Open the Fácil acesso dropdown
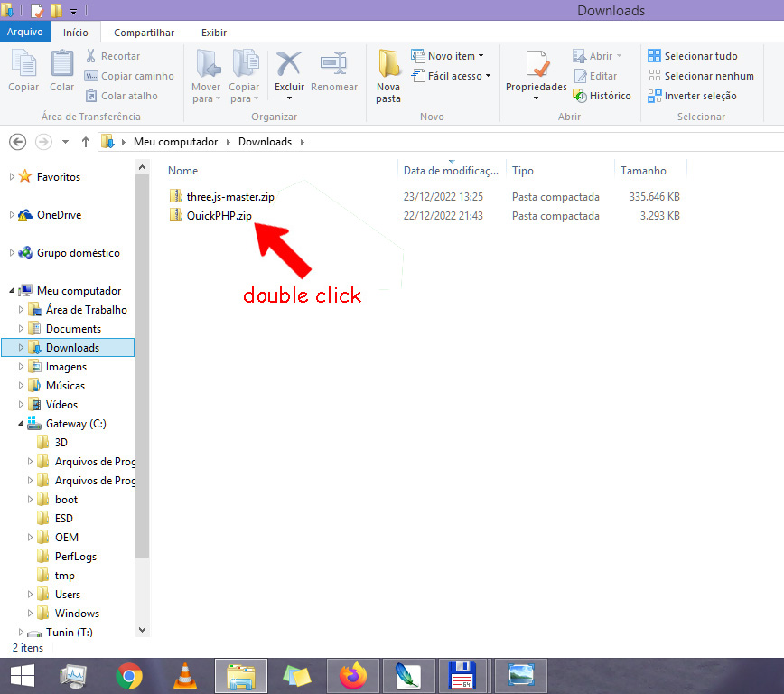 pos(451,76)
